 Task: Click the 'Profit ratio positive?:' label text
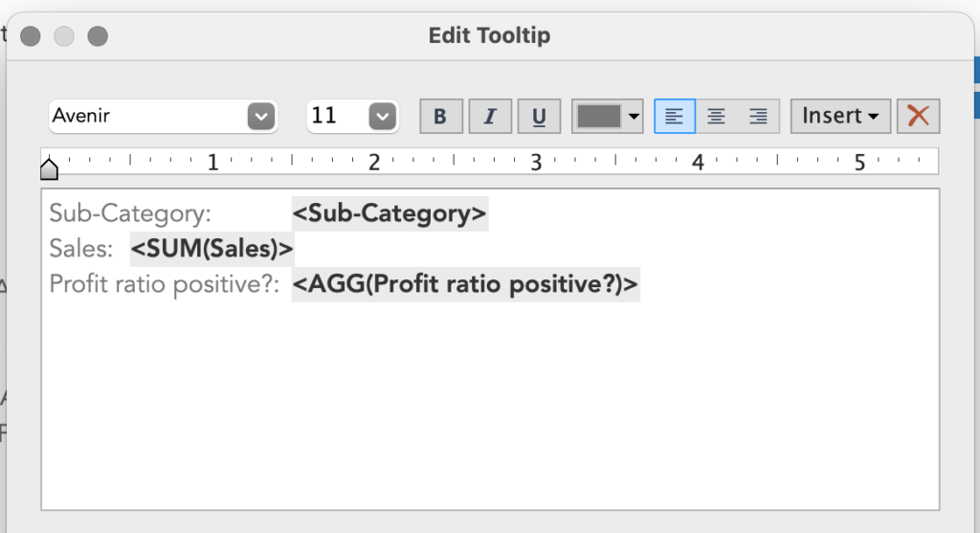click(x=164, y=284)
